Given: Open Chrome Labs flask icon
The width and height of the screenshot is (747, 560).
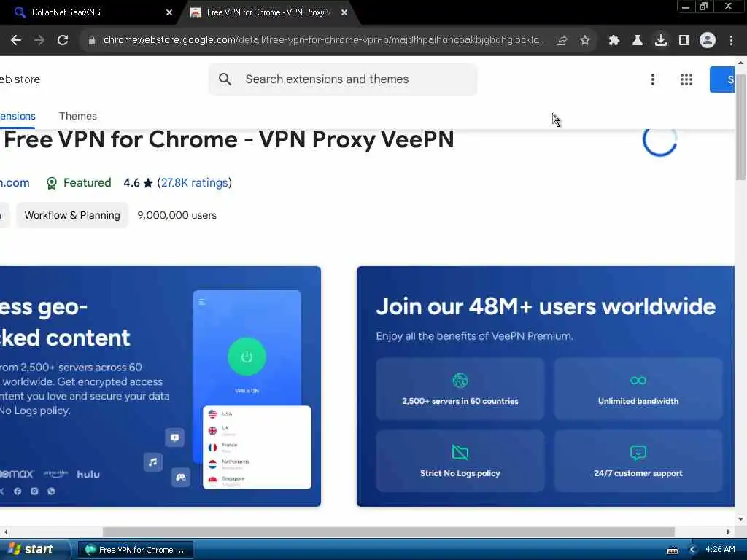Looking at the screenshot, I should point(638,41).
